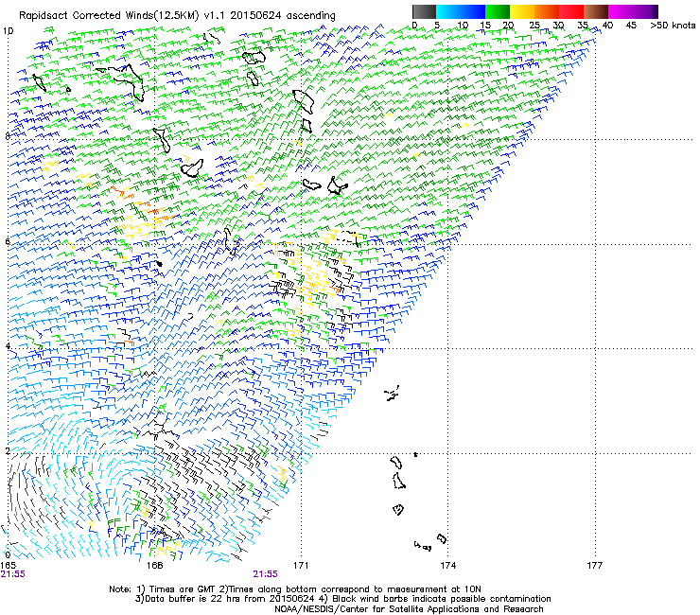The width and height of the screenshot is (700, 615).
Task: Click the gray 0–5 knots legend swatch
Action: click(x=424, y=11)
